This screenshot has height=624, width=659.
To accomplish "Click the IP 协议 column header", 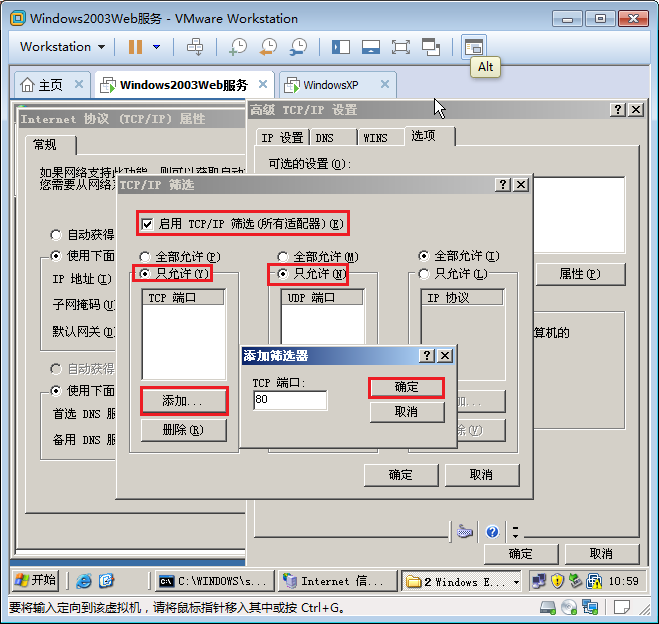I will click(x=462, y=298).
